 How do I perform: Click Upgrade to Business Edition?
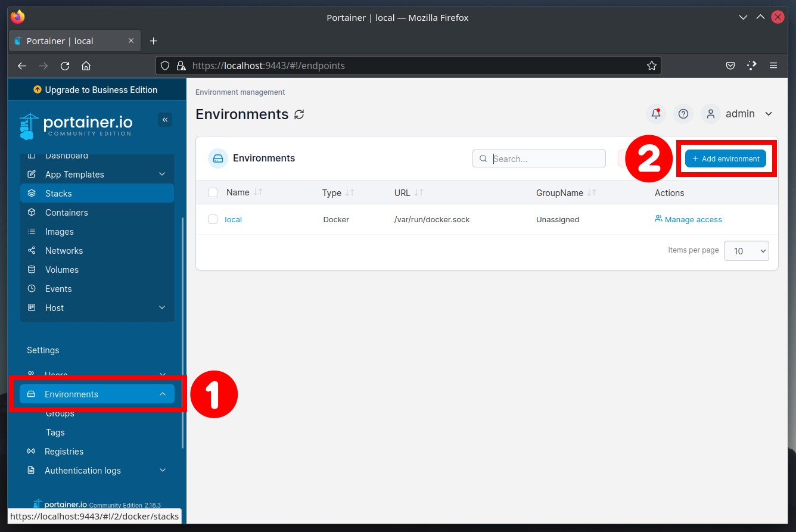(x=96, y=90)
